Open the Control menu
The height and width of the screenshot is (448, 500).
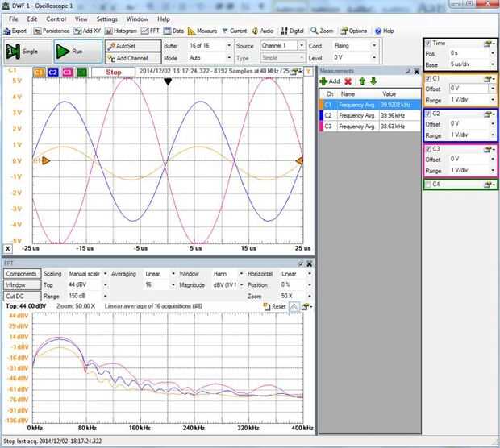pyautogui.click(x=56, y=18)
